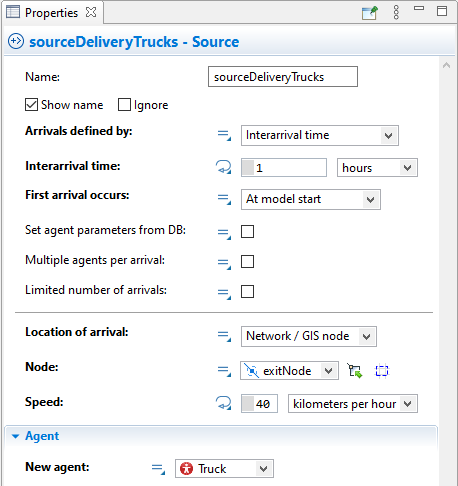
Task: Click the dynamic value icon beside Interarrival time
Action: pyautogui.click(x=223, y=167)
